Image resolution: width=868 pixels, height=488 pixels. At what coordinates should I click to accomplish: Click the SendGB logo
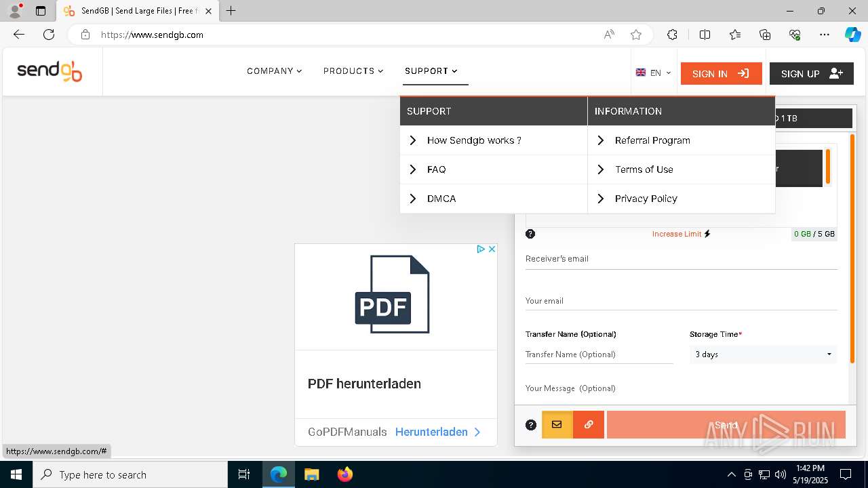click(50, 71)
